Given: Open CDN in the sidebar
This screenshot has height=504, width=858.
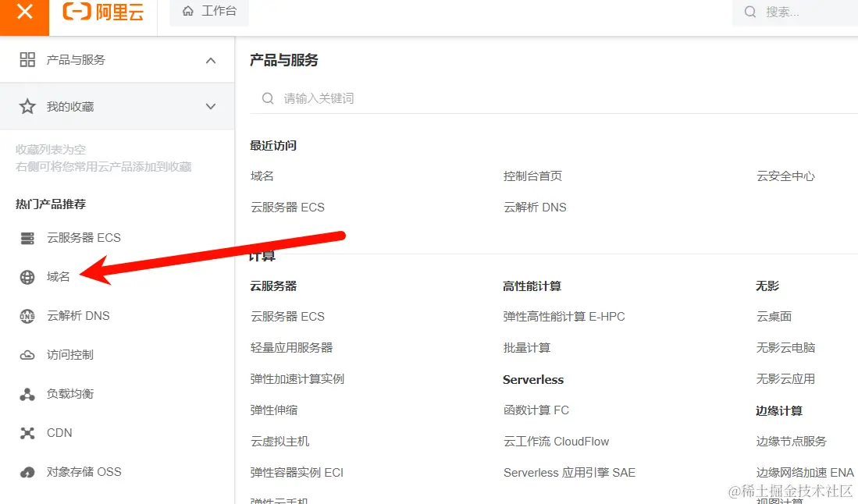Looking at the screenshot, I should click(x=59, y=433).
